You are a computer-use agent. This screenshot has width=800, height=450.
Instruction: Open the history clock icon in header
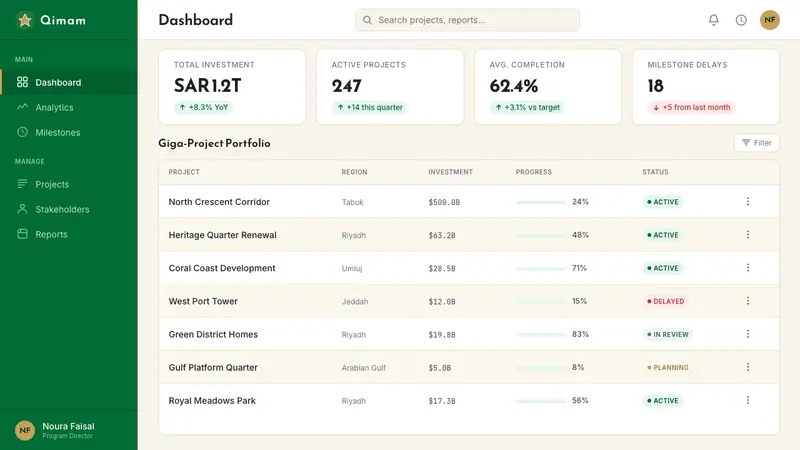[x=741, y=20]
